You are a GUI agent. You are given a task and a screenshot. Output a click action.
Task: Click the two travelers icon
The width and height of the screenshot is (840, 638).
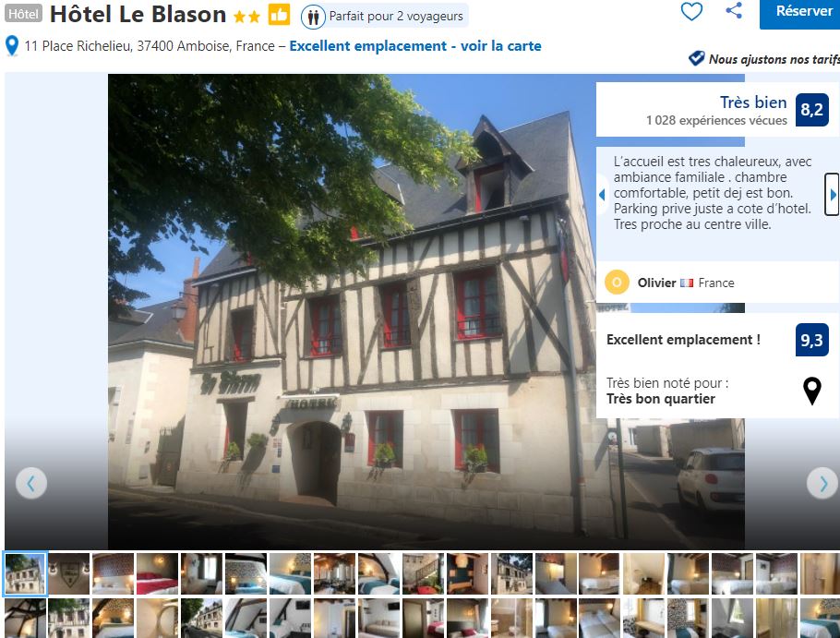point(313,18)
